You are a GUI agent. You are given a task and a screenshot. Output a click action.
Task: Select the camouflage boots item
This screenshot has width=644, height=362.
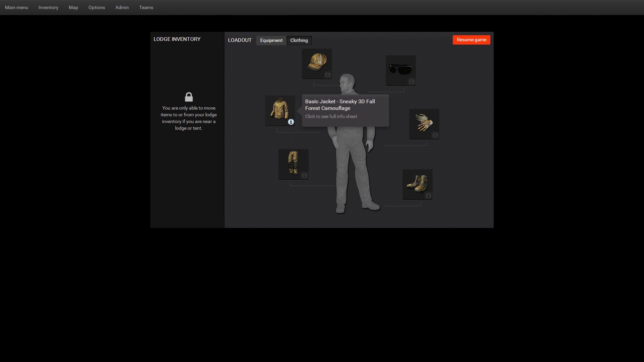click(417, 184)
